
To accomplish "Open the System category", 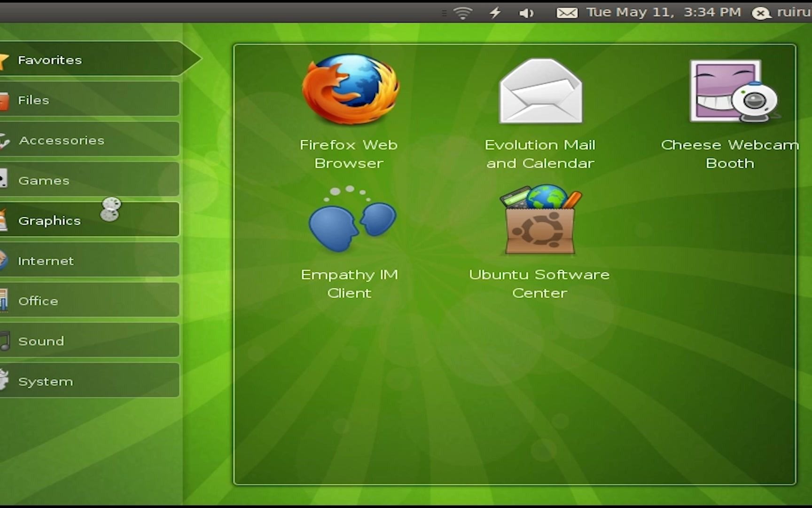I will pos(89,381).
